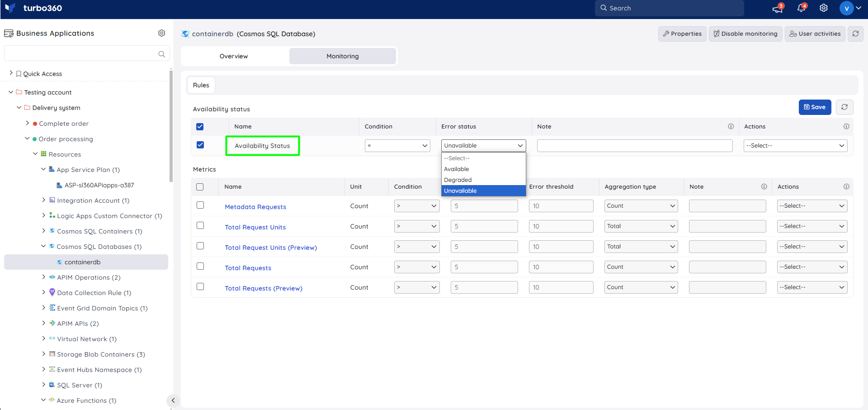Click the Business Applications settings gear icon

click(161, 33)
